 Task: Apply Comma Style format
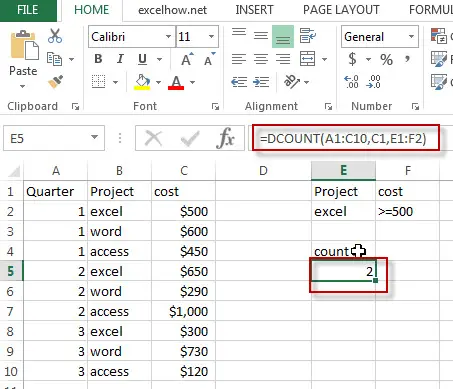407,59
